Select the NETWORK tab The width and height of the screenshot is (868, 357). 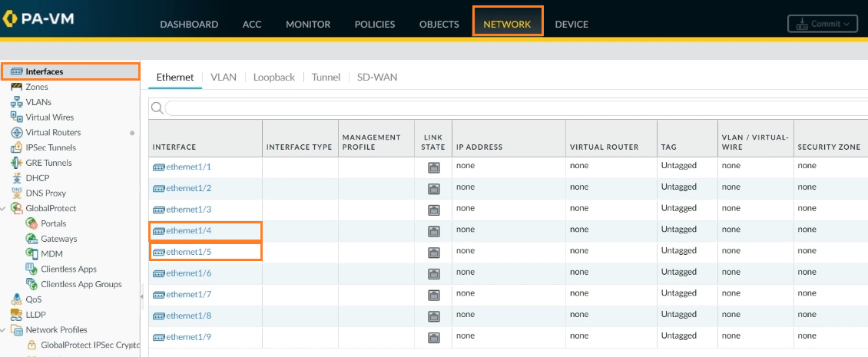pos(507,25)
